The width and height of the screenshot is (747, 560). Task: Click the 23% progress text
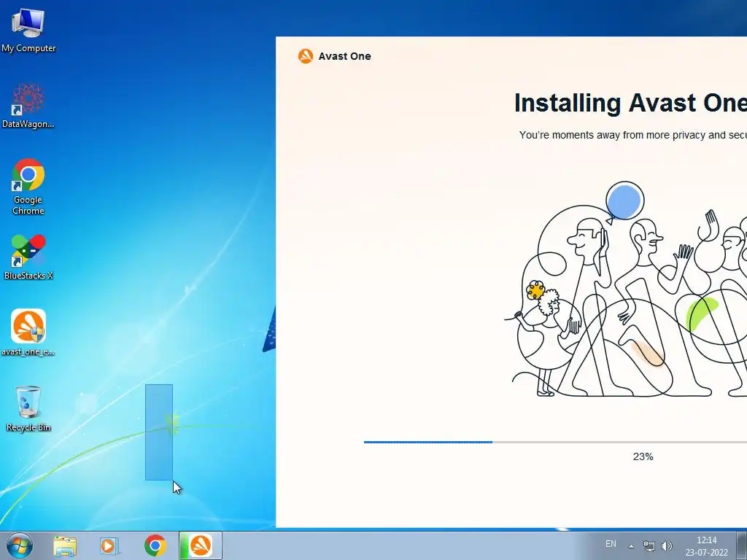643,456
